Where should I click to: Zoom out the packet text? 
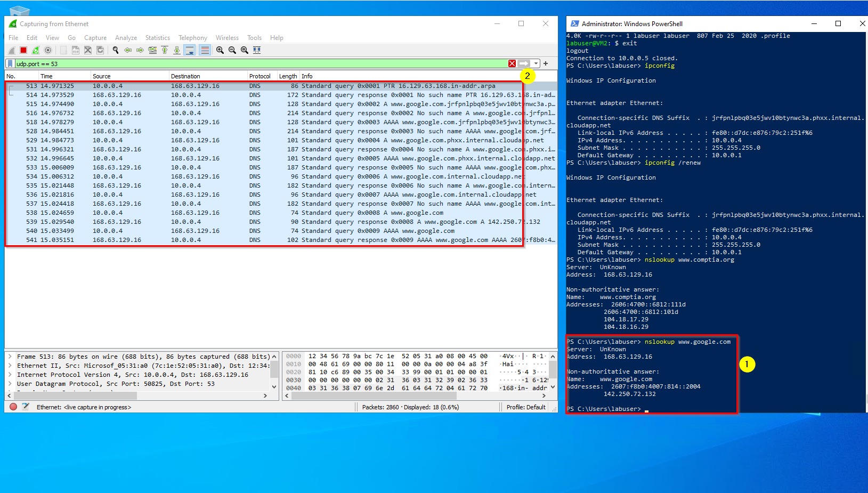[232, 50]
